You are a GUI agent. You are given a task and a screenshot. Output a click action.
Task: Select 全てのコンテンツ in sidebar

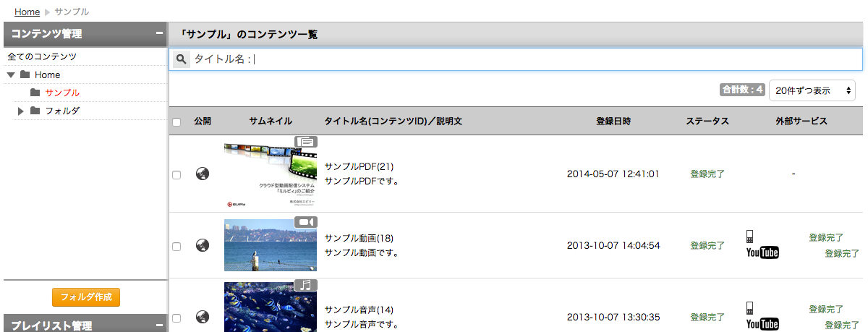coord(42,56)
